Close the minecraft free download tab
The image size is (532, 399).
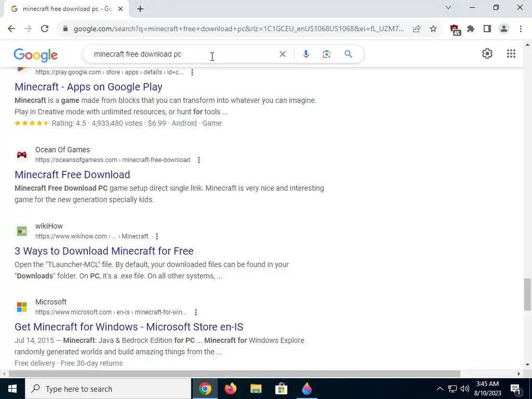pos(121,9)
